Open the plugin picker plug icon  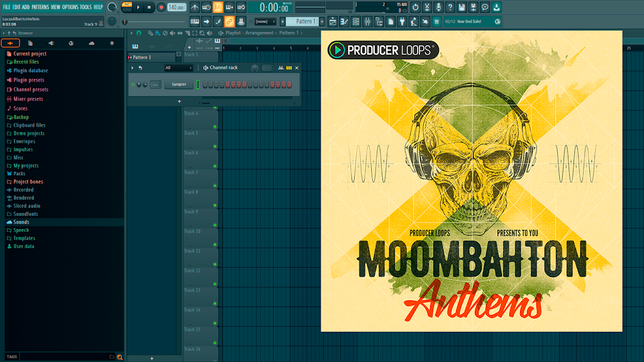click(x=402, y=22)
